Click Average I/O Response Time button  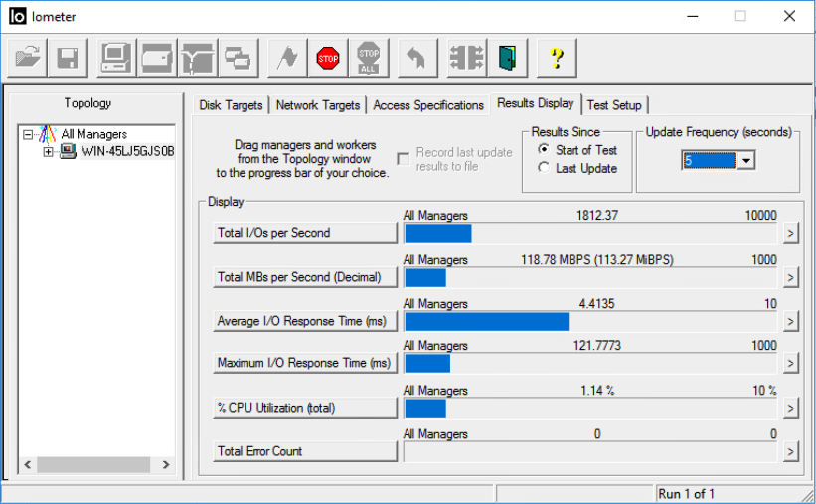pyautogui.click(x=305, y=321)
